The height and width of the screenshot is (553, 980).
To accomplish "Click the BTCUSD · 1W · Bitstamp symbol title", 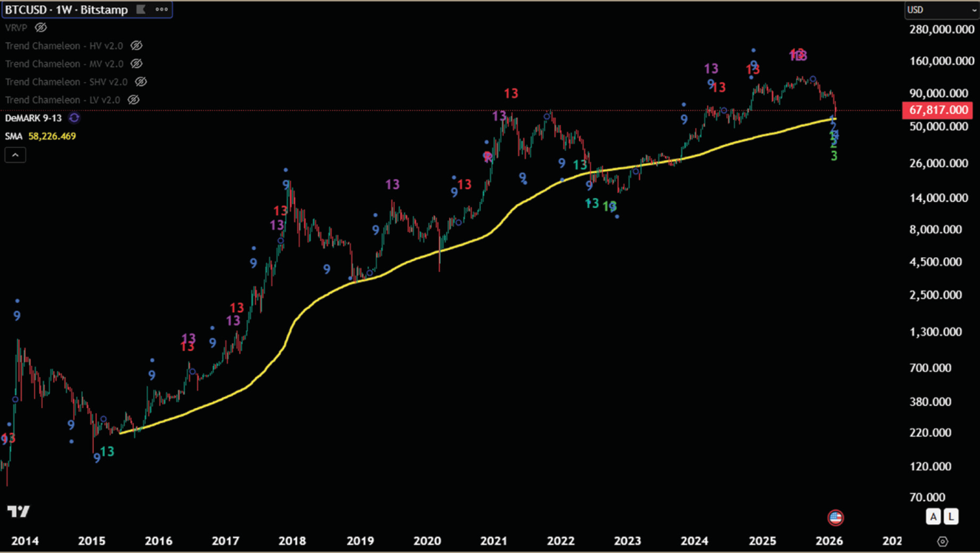I will click(x=67, y=10).
